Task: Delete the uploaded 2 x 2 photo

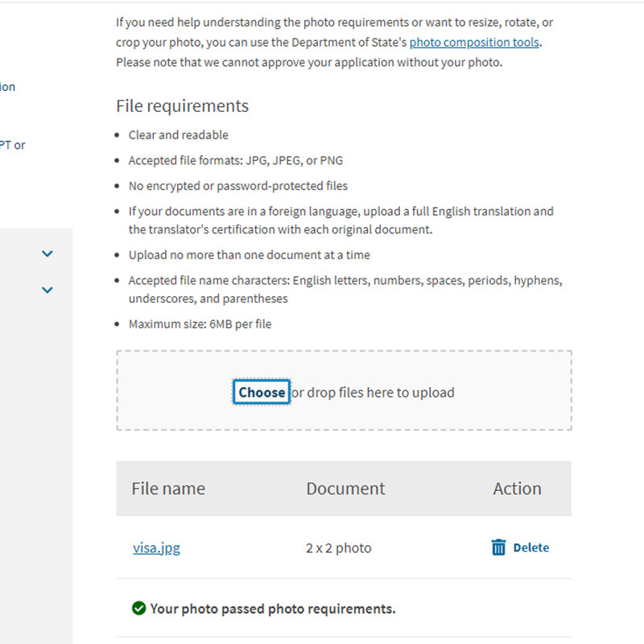Action: (x=520, y=547)
